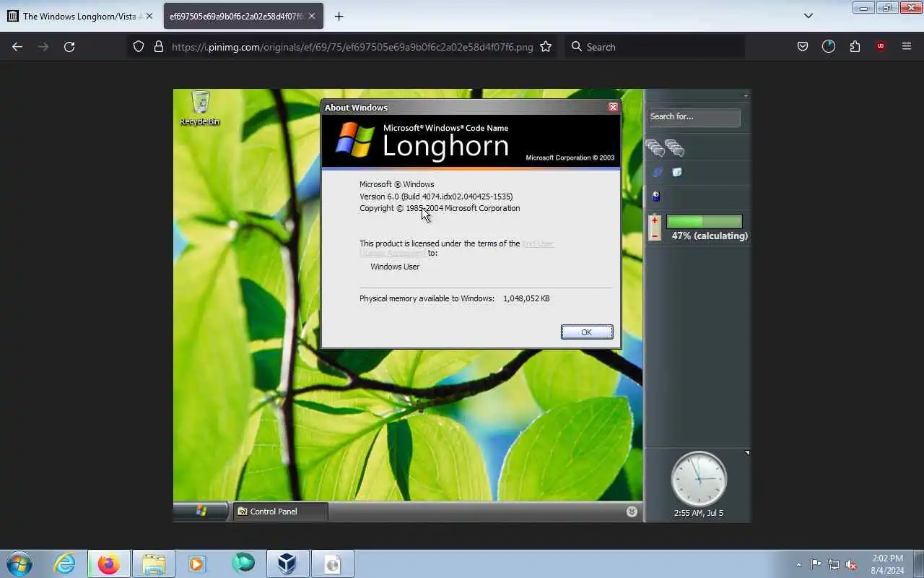Open the uBlock Origin extension icon

[x=880, y=46]
